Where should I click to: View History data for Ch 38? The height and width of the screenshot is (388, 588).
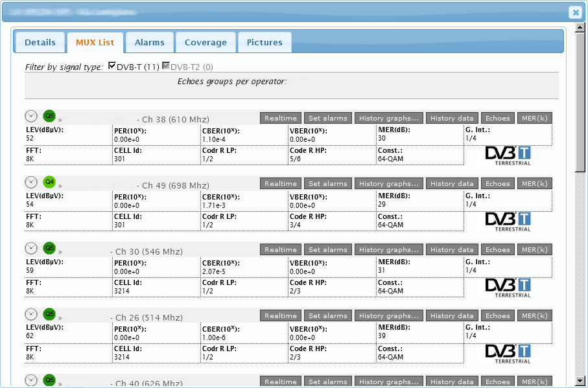[452, 118]
